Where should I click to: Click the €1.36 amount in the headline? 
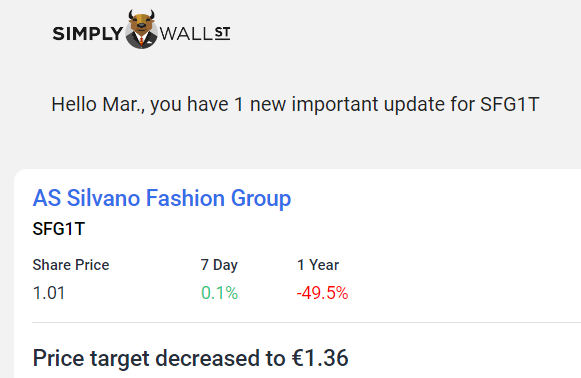click(320, 358)
